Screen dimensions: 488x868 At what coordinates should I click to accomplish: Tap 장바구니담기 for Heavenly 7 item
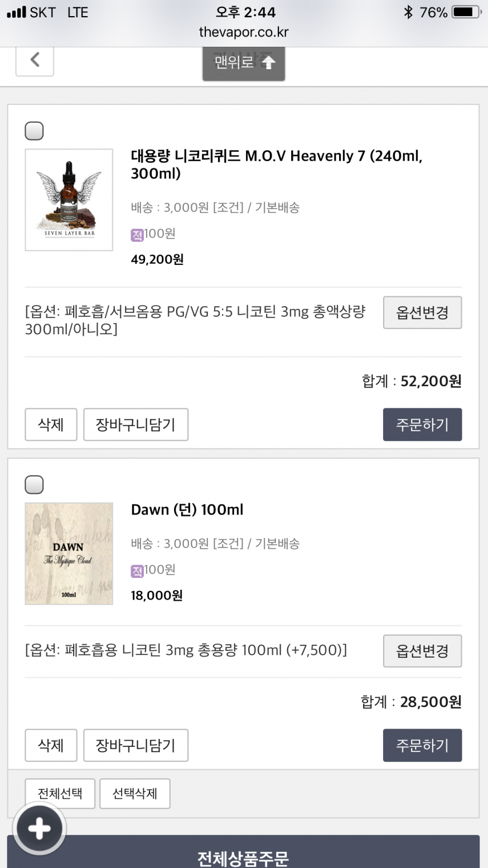point(136,425)
